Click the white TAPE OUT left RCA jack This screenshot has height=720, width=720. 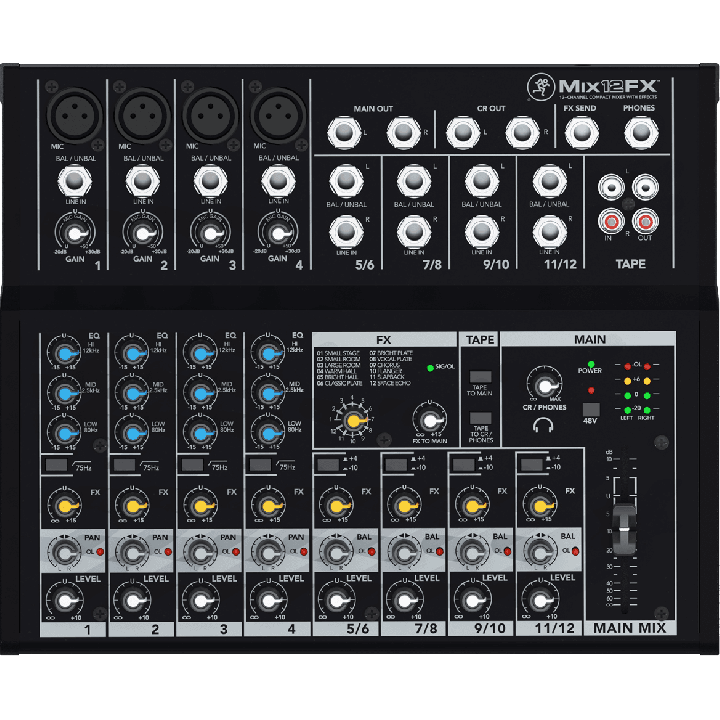coord(645,187)
